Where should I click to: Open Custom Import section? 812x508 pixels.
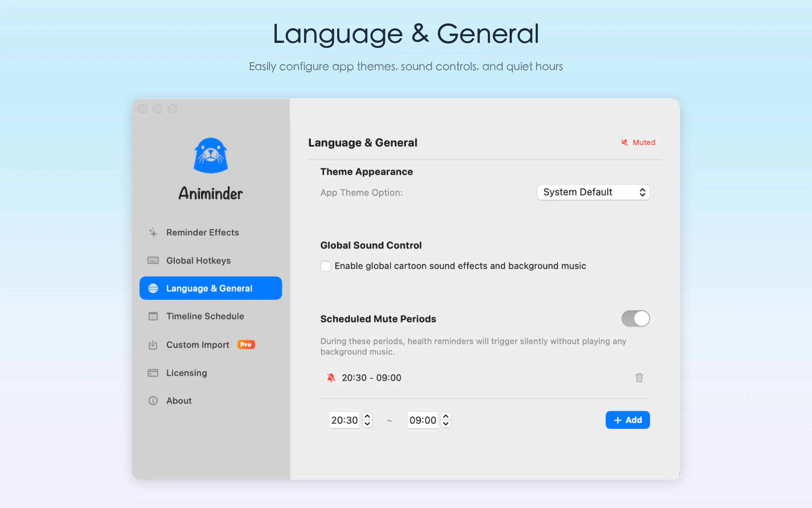[210, 345]
